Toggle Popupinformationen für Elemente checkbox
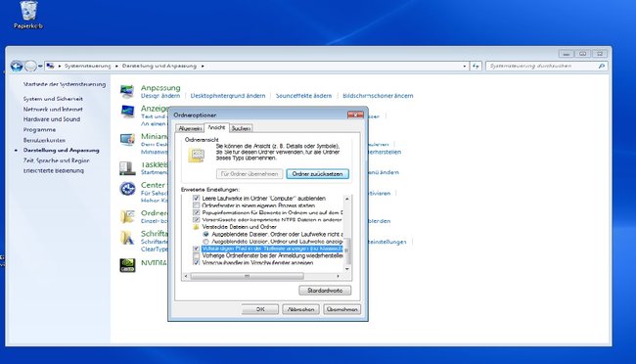This screenshot has width=636, height=364. click(x=197, y=212)
